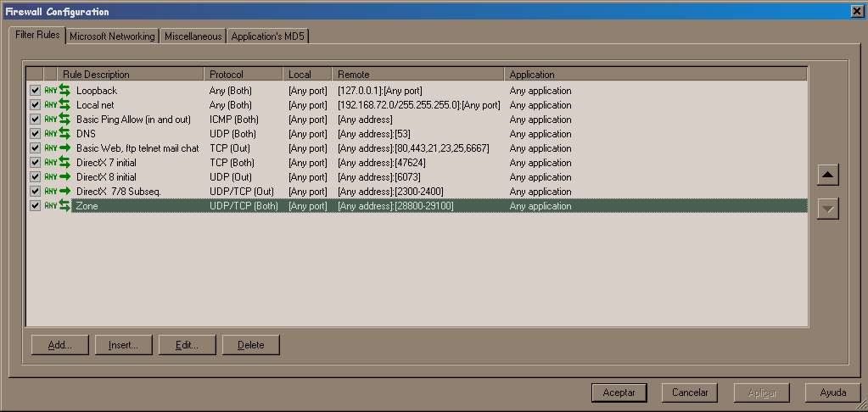Click the Add... button

pos(59,344)
